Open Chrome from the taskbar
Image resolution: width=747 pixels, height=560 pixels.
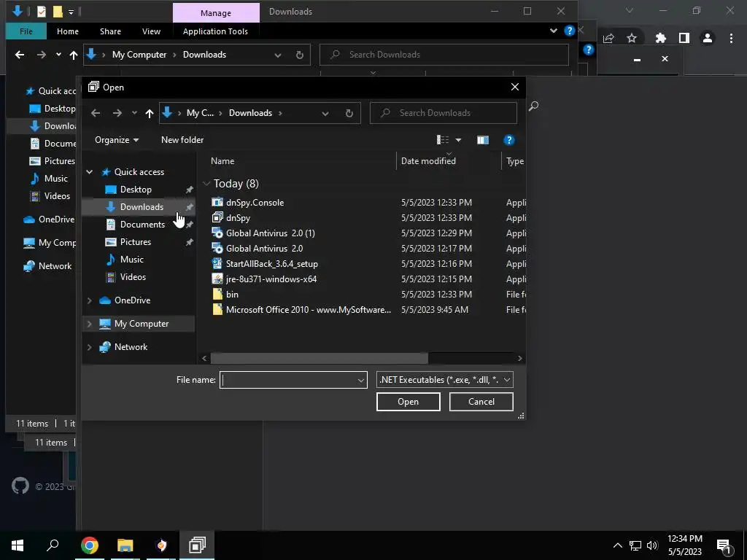pos(90,545)
